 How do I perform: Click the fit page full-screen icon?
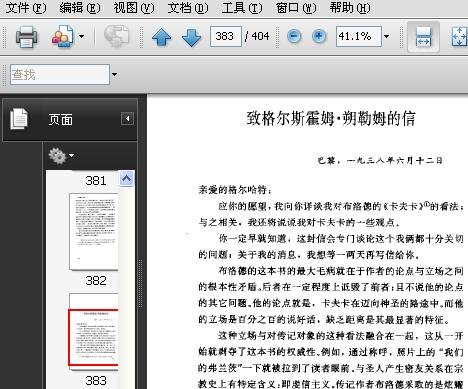pyautogui.click(x=460, y=37)
